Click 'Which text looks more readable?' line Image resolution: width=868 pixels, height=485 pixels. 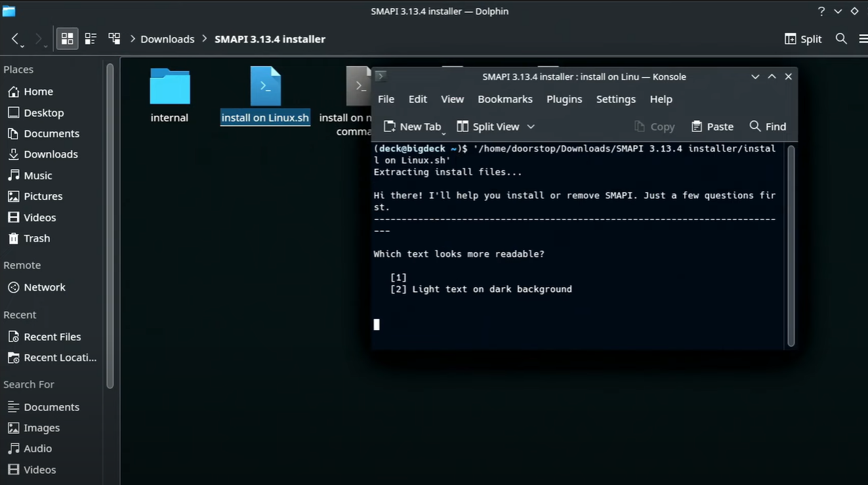click(x=459, y=254)
